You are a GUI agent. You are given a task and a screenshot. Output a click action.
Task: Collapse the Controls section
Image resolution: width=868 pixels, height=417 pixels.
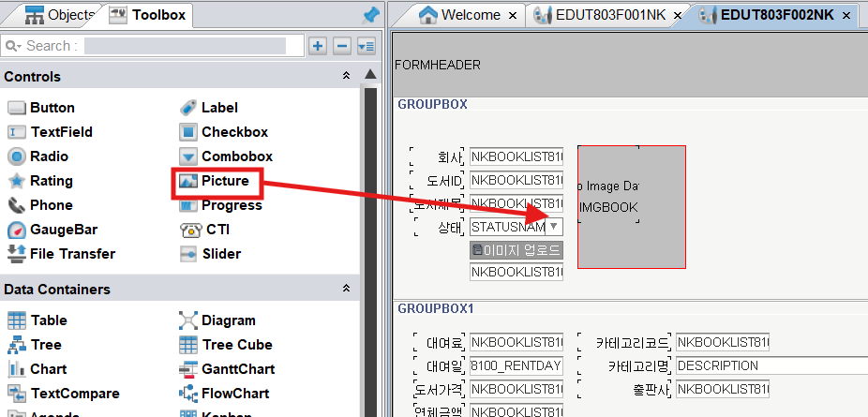coord(347,76)
